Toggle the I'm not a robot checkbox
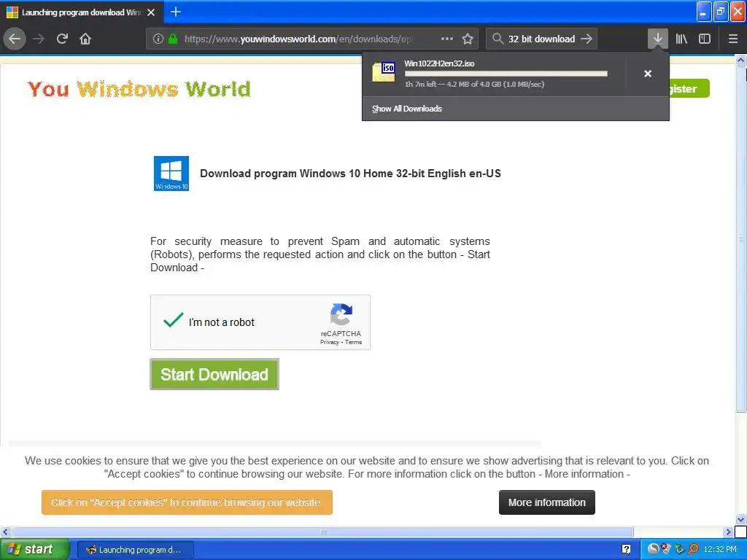This screenshot has width=747, height=560. point(173,321)
